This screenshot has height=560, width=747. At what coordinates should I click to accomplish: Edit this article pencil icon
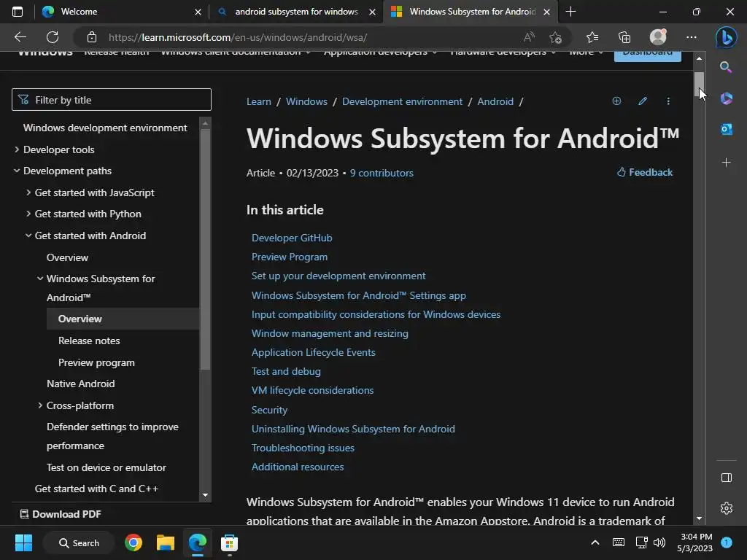click(x=643, y=101)
